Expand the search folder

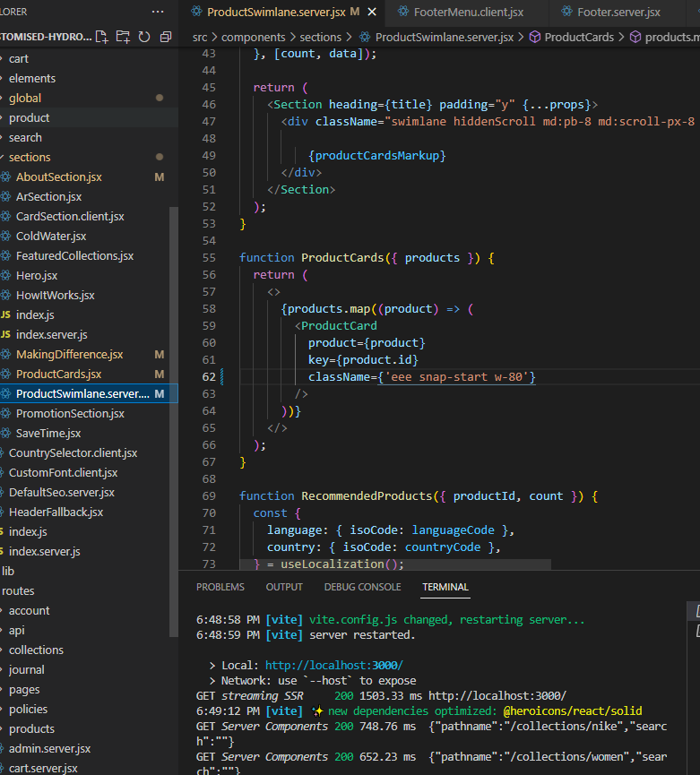89,137
